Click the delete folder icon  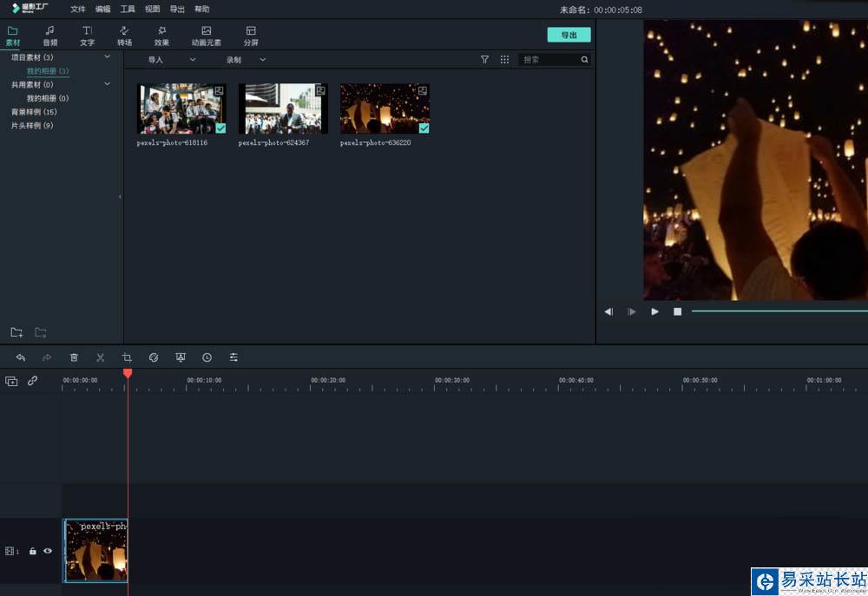click(41, 332)
